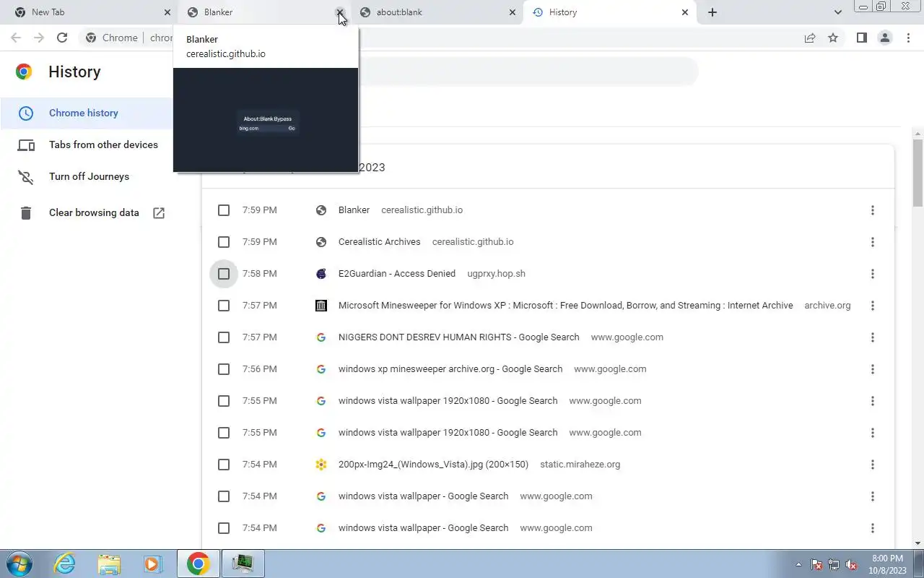
Task: Open the Blanker history link
Action: point(354,210)
